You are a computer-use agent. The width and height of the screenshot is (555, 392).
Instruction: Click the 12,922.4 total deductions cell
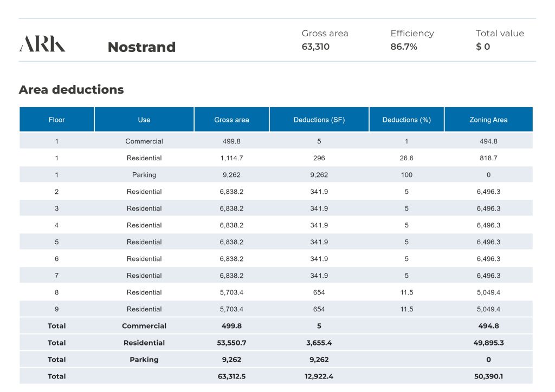coord(319,376)
